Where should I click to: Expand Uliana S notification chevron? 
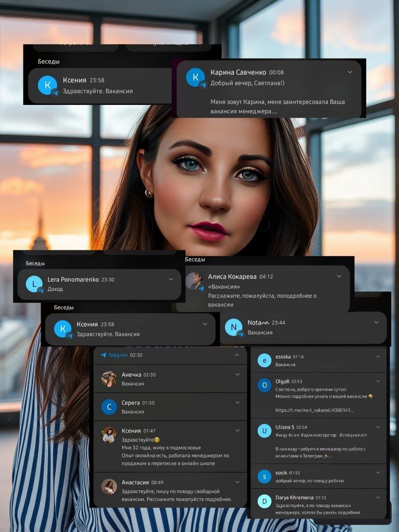(x=378, y=427)
